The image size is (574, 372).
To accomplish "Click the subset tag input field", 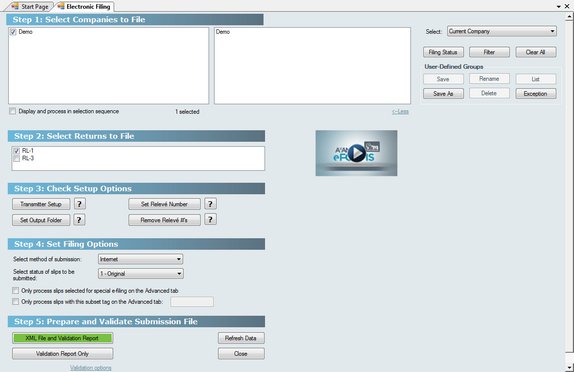I will (x=192, y=302).
